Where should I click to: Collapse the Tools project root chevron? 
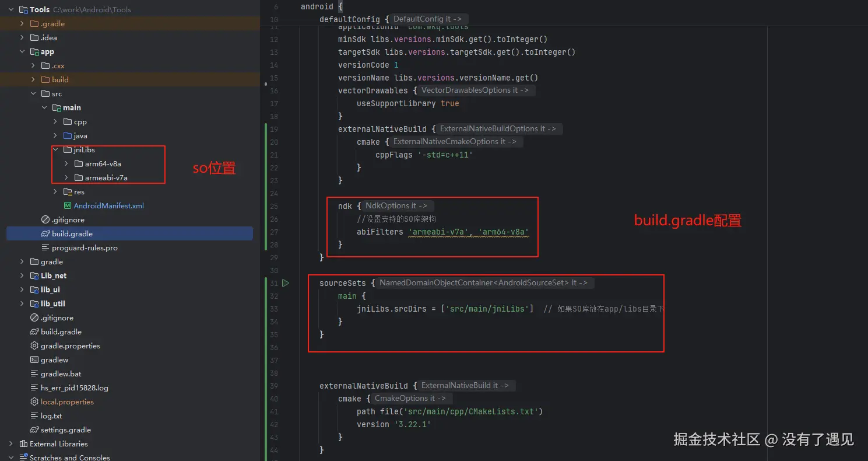coord(11,9)
